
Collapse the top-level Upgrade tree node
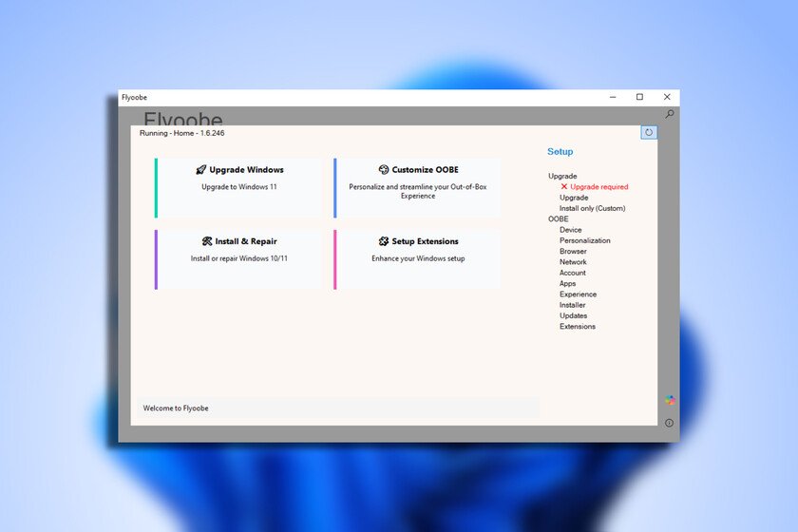562,176
